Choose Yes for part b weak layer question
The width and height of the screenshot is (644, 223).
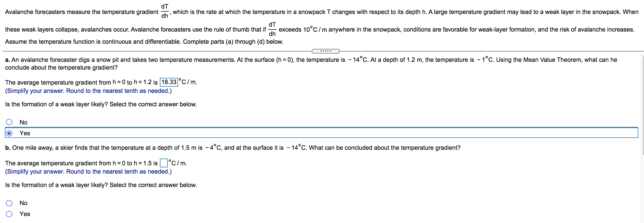click(x=9, y=214)
